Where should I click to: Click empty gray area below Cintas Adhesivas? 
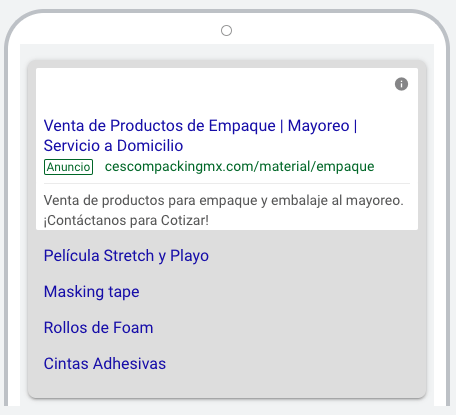(227, 385)
